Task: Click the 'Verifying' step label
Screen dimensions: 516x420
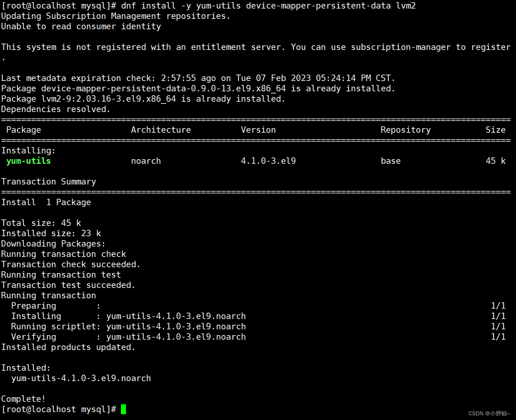Action: click(34, 337)
